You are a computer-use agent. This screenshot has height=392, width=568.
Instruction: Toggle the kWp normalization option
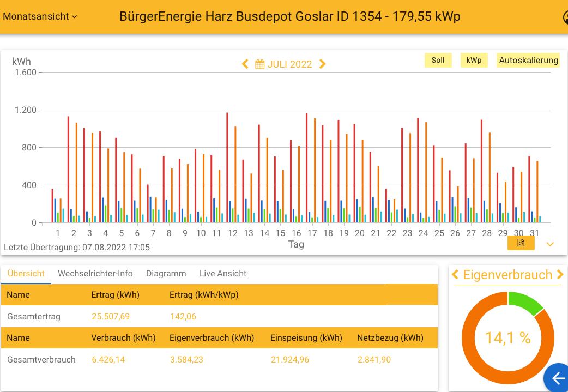point(474,60)
